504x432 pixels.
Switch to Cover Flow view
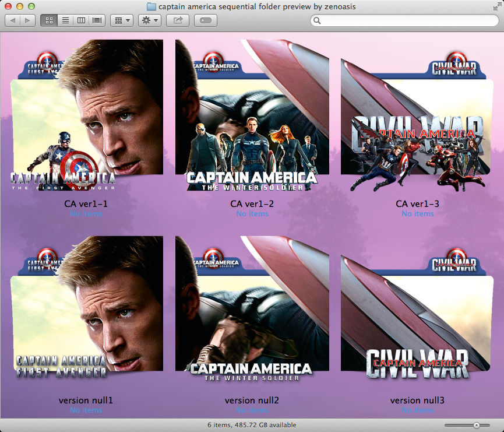(x=96, y=19)
